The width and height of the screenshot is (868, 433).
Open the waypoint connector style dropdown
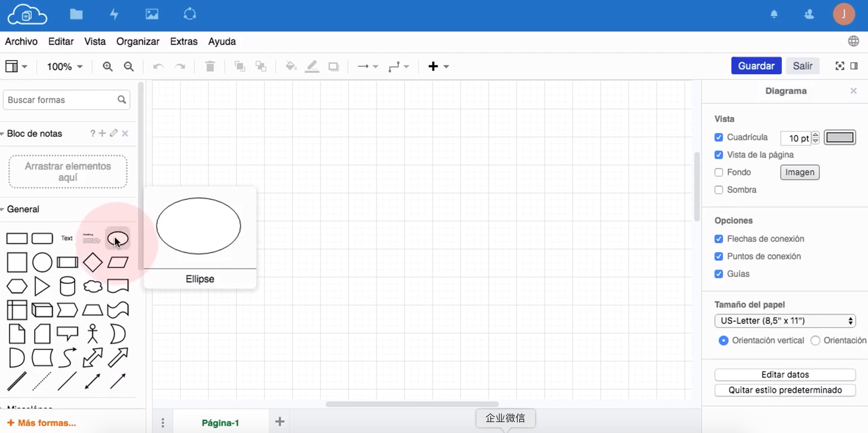pos(399,66)
